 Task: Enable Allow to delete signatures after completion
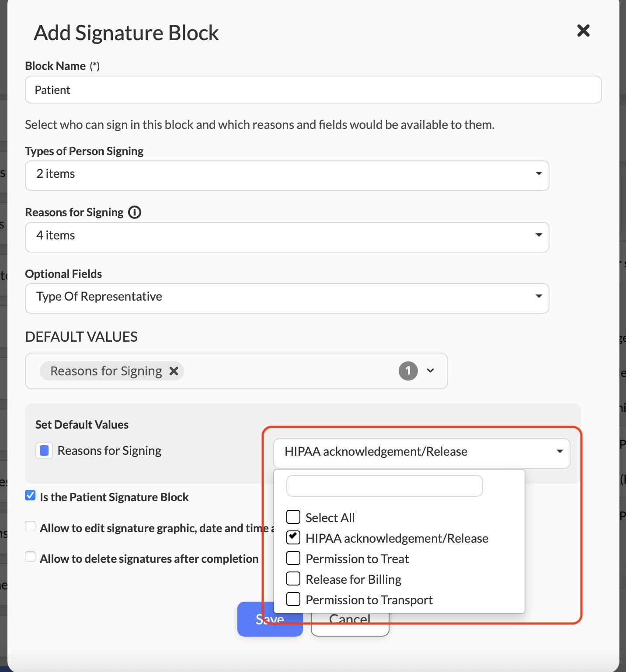coord(30,557)
